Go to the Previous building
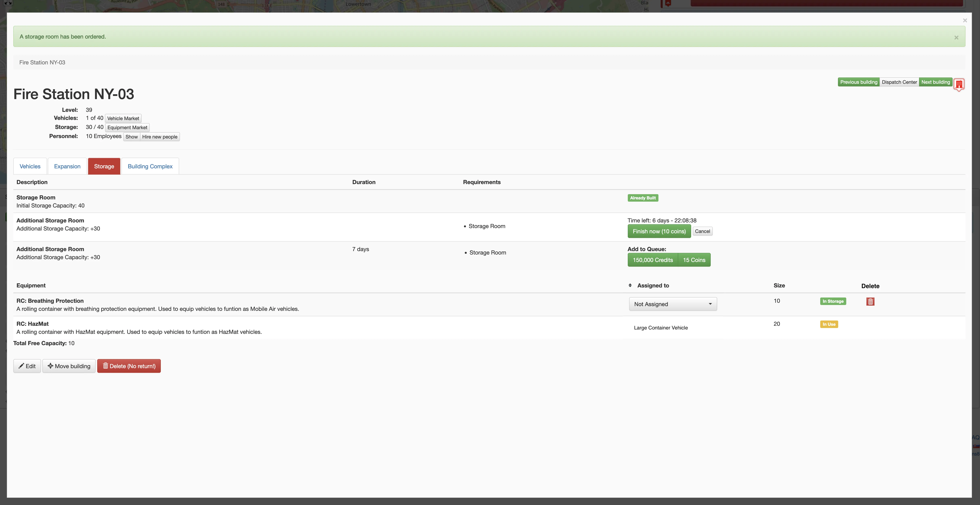980x505 pixels. 858,82
